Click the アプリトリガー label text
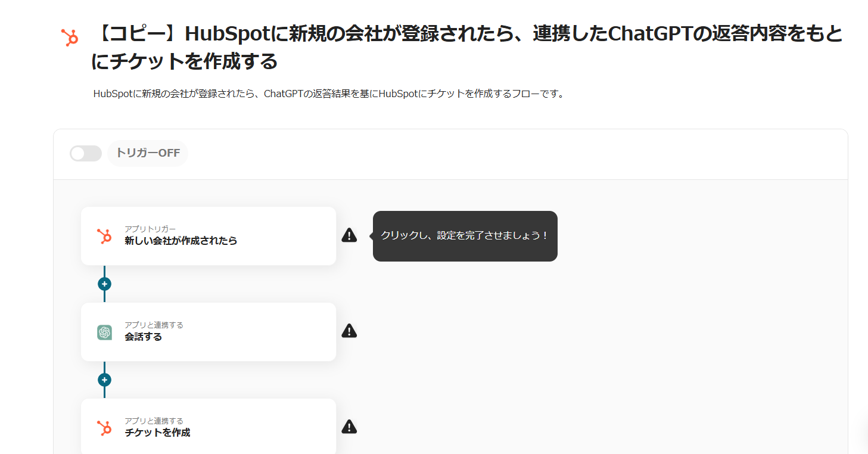868x454 pixels. 150,229
